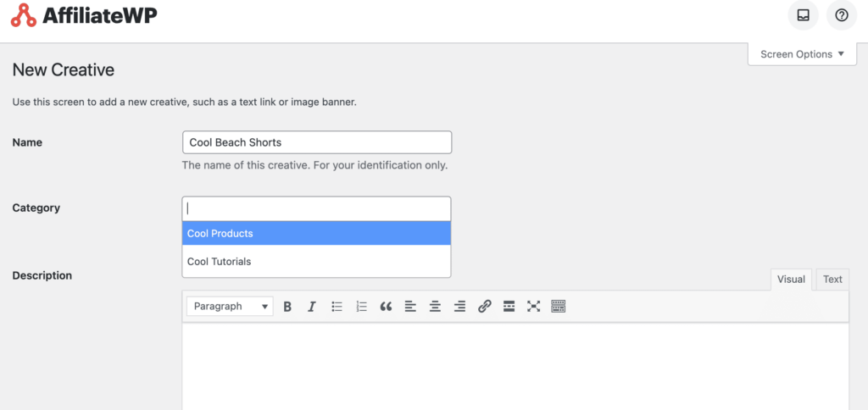Insert a bulleted list
The height and width of the screenshot is (410, 868).
(x=337, y=306)
